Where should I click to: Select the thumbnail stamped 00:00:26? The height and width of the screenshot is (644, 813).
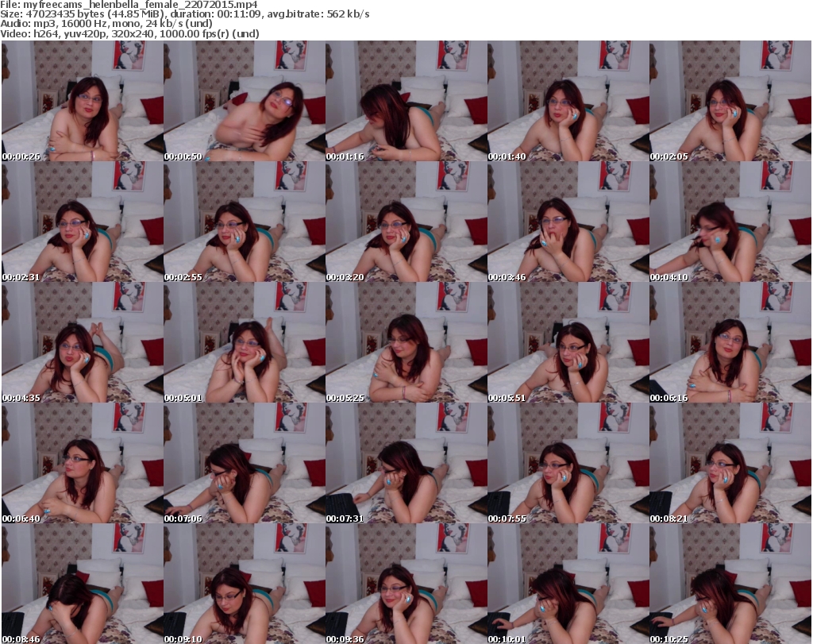(83, 101)
